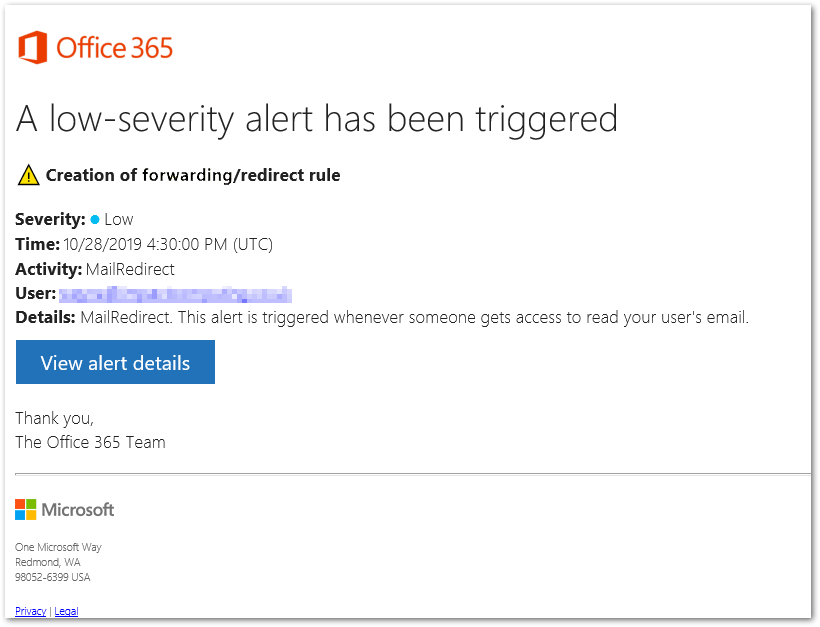This screenshot has height=627, width=820.
Task: Click the One Microsoft Way address text
Action: coord(58,547)
